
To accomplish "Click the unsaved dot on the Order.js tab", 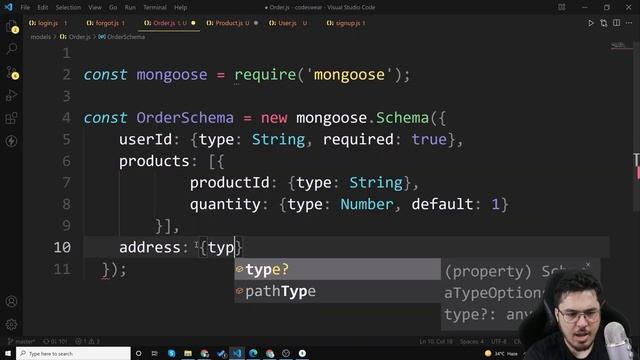I will (193, 23).
